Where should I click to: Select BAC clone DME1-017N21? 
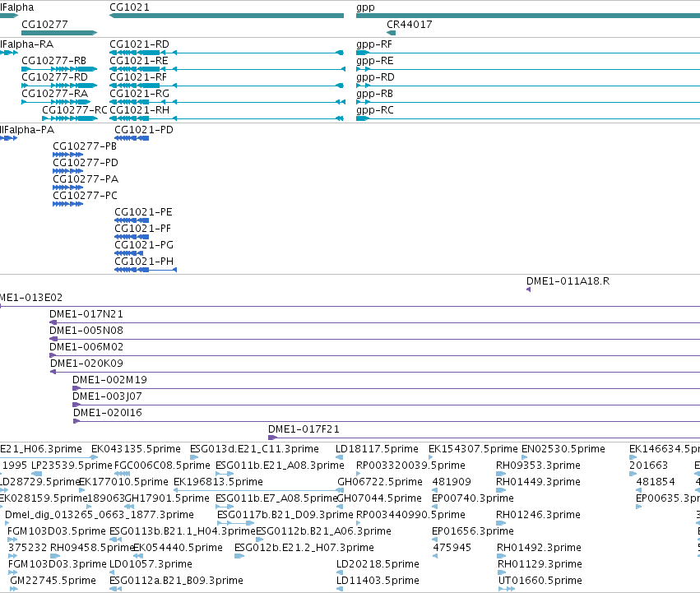(374, 322)
